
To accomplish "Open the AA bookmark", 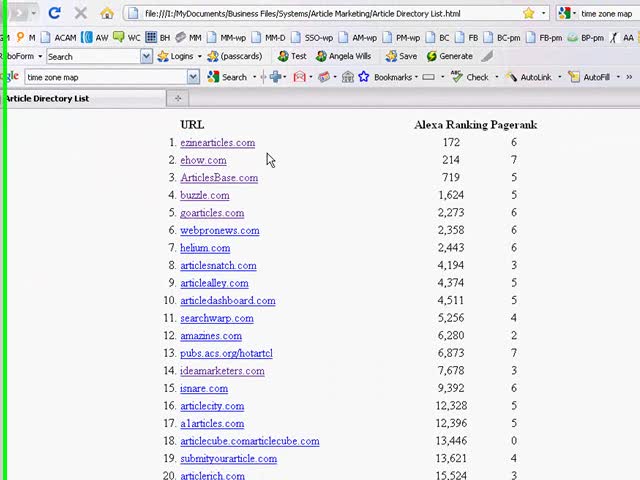I will click(x=621, y=38).
